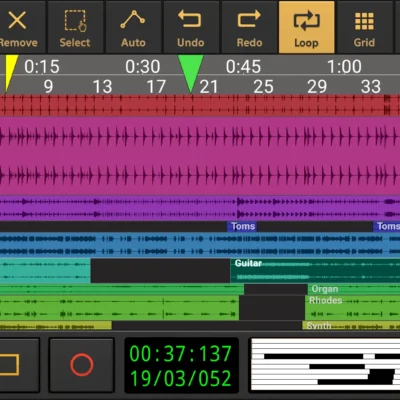Open the white song overview navigator
400x400 pixels.
pyautogui.click(x=325, y=364)
